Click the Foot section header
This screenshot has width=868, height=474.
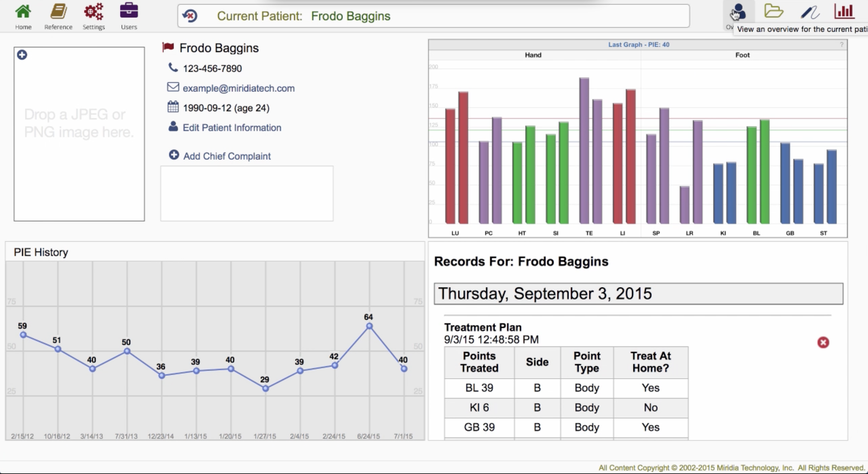click(x=742, y=55)
